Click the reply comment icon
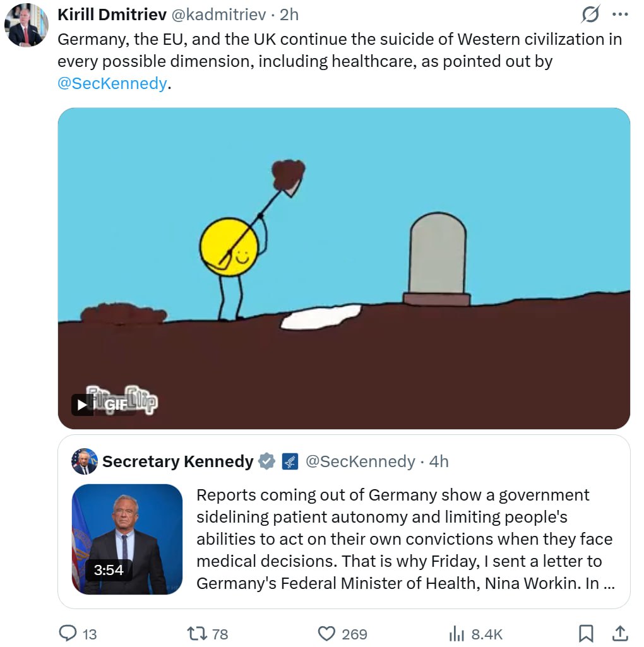The width and height of the screenshot is (644, 647). tap(68, 632)
